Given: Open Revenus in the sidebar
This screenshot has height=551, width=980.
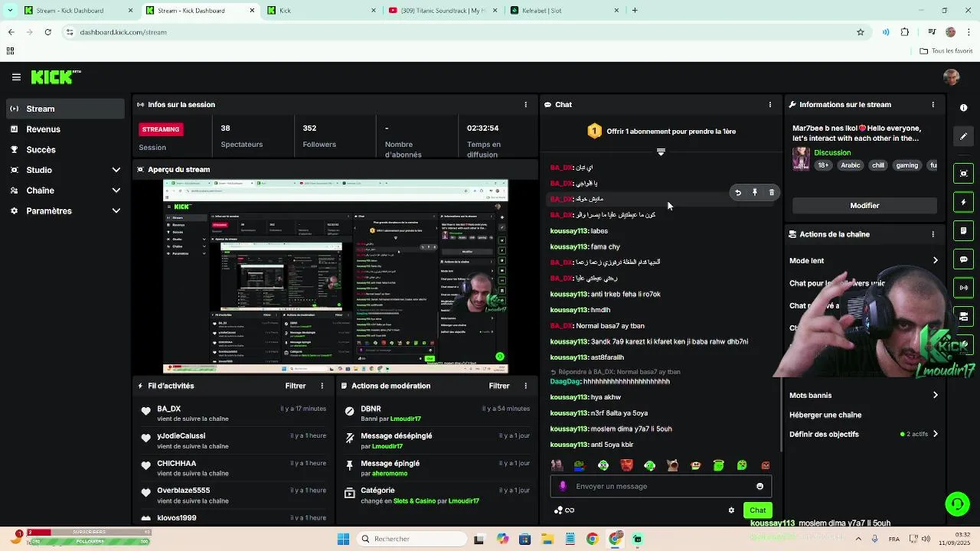Looking at the screenshot, I should click(x=64, y=129).
